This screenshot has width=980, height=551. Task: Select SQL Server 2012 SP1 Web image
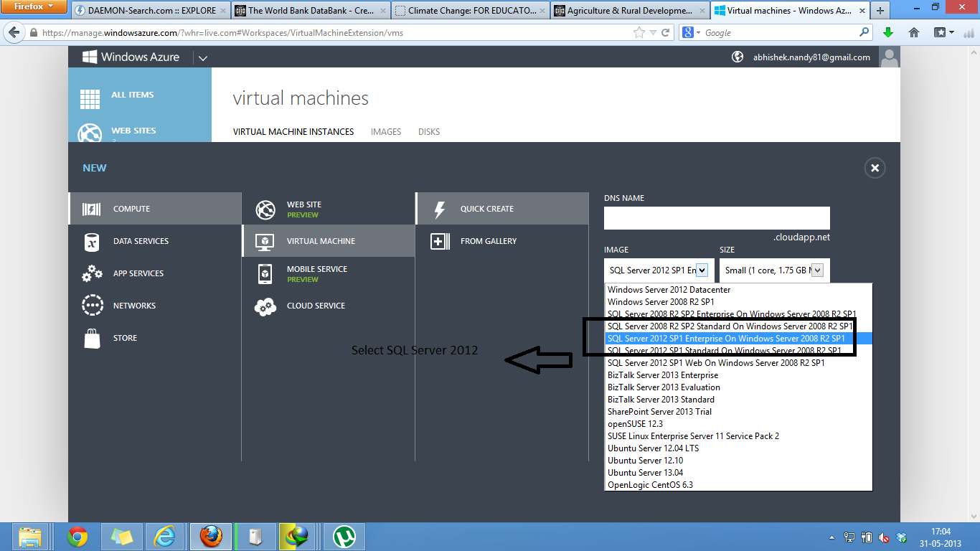(x=738, y=363)
